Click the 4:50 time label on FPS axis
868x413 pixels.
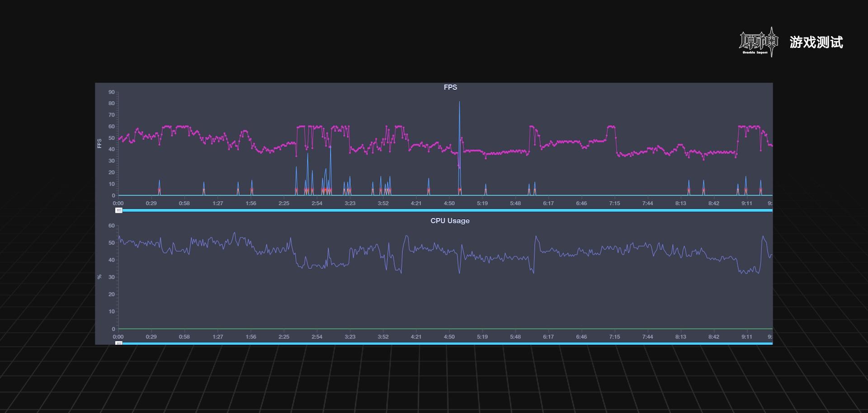pos(449,203)
